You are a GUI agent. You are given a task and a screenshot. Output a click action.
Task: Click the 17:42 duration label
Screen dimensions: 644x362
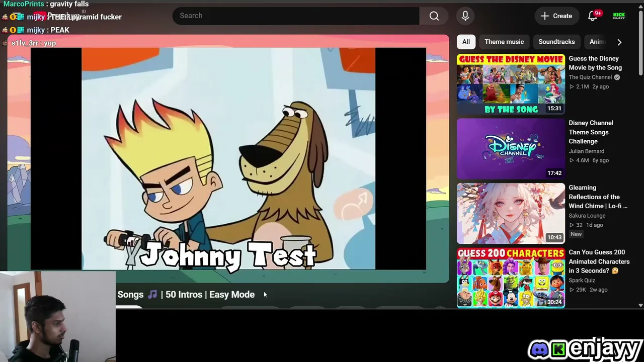554,173
